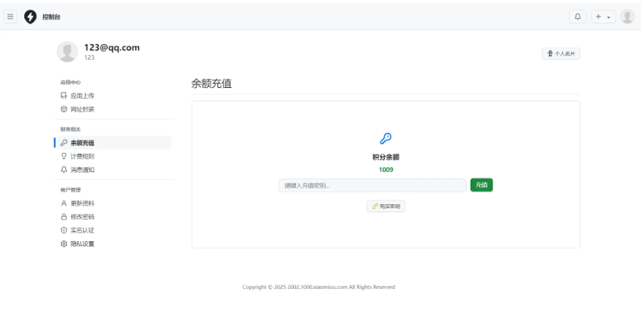644x322 pixels.
Task: Expand the plus dropdown in header
Action: click(x=603, y=16)
